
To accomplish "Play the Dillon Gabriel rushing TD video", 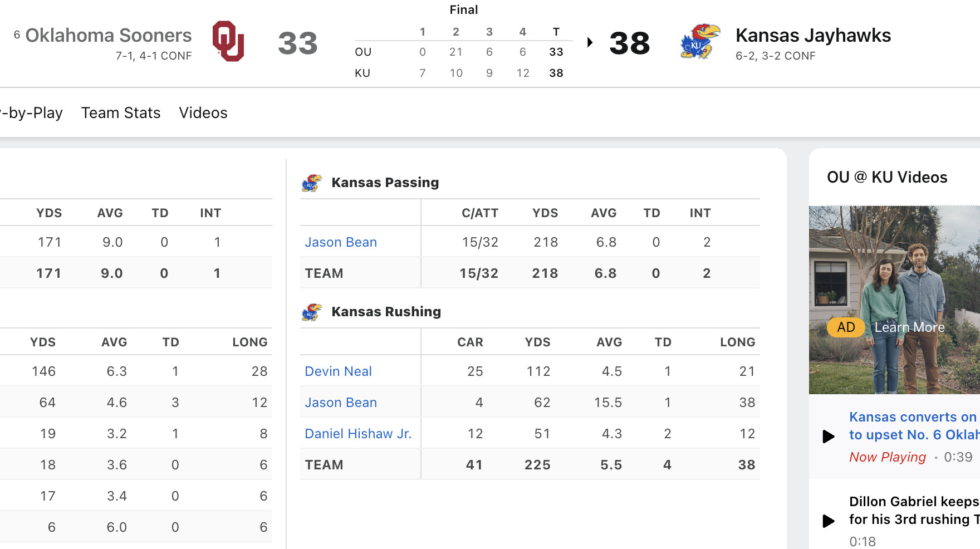I will point(829,521).
